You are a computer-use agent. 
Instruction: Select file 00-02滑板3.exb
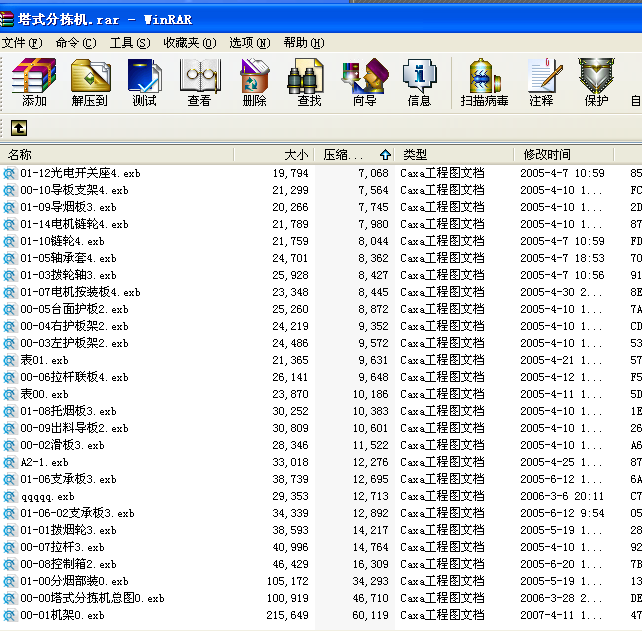pos(62,445)
